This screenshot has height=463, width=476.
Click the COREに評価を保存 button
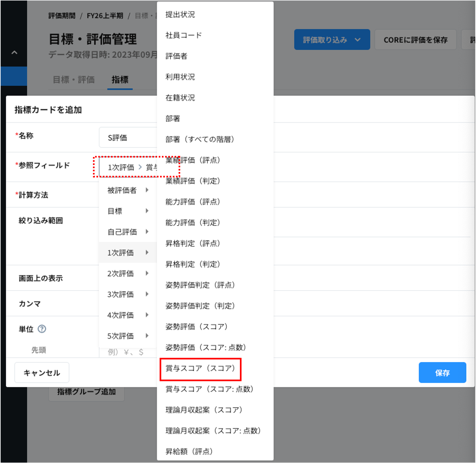coord(416,40)
